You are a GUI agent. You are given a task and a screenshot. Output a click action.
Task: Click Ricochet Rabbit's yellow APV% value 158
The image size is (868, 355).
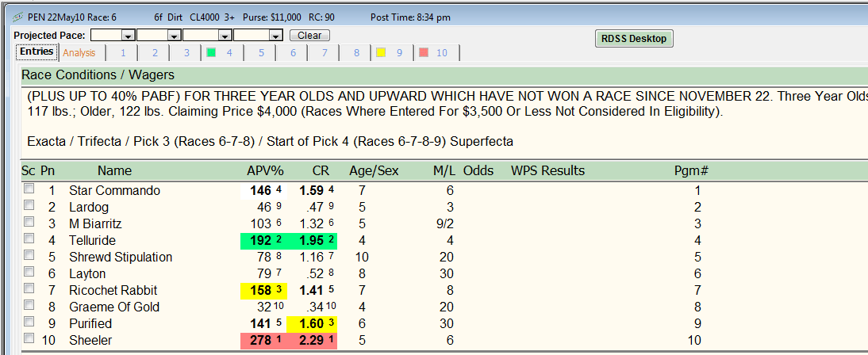tap(263, 290)
